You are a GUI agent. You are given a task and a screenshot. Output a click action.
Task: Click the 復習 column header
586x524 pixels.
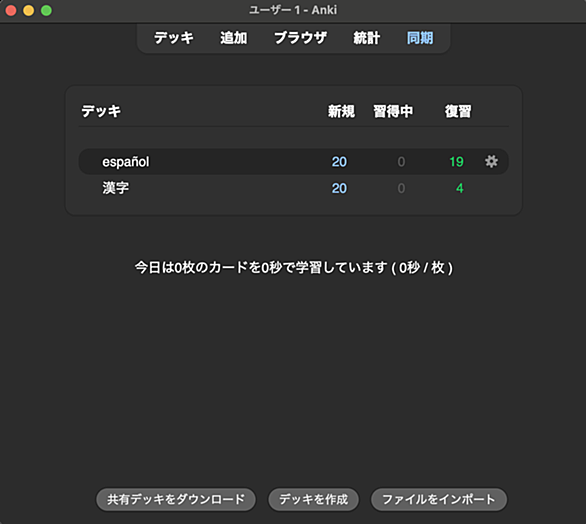point(458,111)
